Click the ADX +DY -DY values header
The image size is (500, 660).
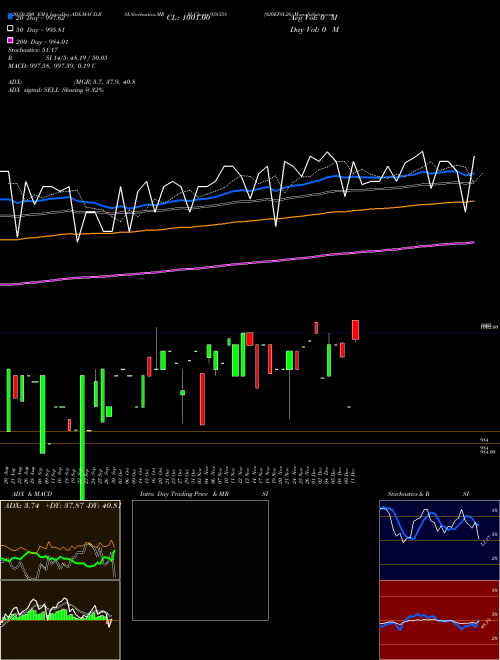pyautogui.click(x=62, y=506)
